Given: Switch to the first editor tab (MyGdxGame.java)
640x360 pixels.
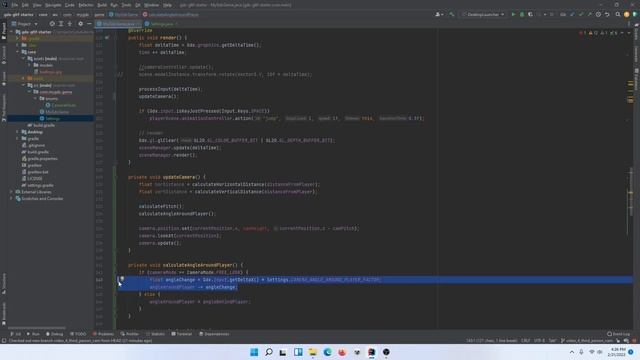Looking at the screenshot, I should tap(118, 24).
